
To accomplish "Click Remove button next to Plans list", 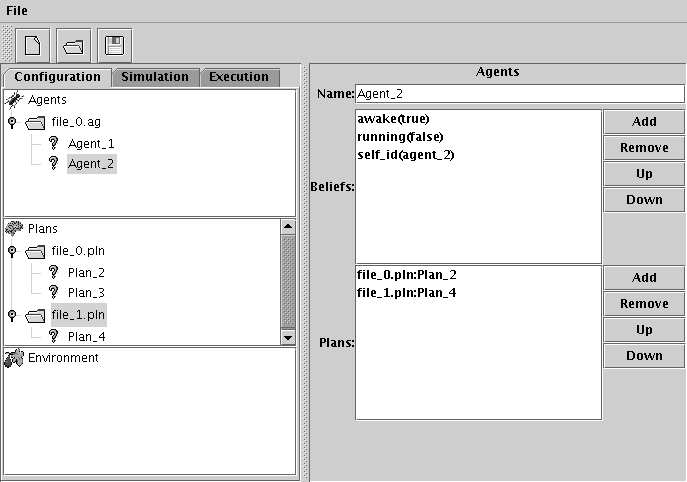I will pyautogui.click(x=644, y=304).
